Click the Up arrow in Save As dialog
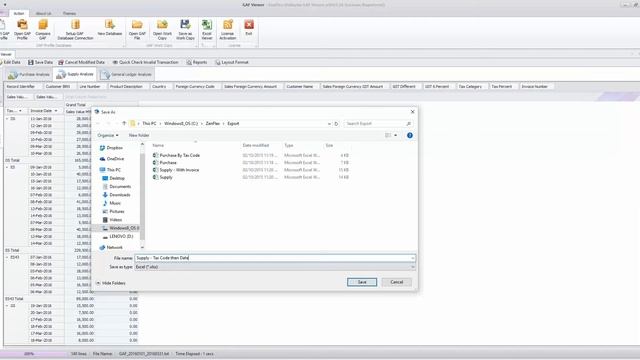This screenshot has height=360, width=640. click(x=124, y=123)
